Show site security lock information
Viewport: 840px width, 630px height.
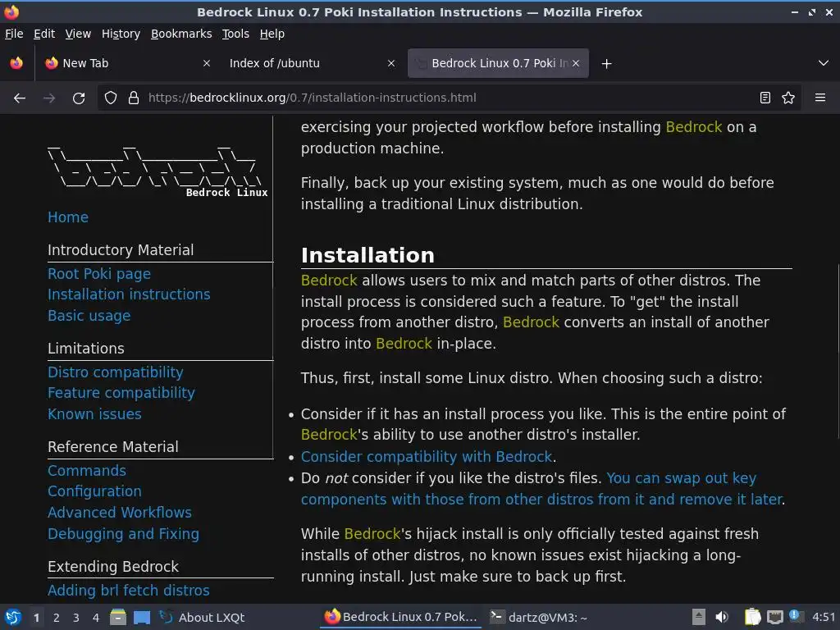coord(134,98)
